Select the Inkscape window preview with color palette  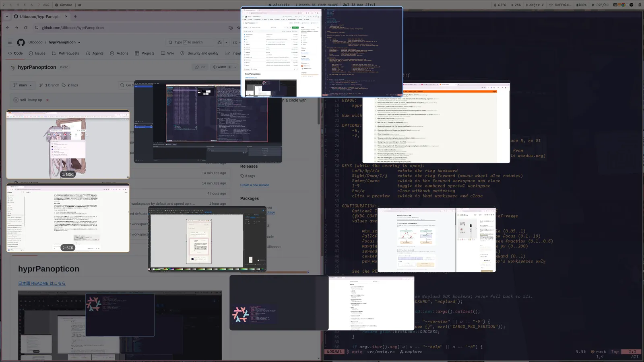click(x=207, y=239)
